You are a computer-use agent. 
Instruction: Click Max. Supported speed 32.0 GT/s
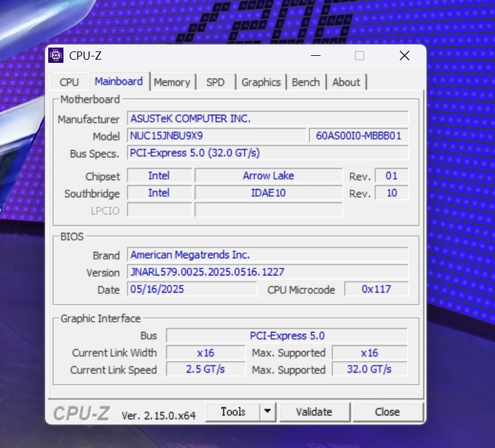pos(370,369)
